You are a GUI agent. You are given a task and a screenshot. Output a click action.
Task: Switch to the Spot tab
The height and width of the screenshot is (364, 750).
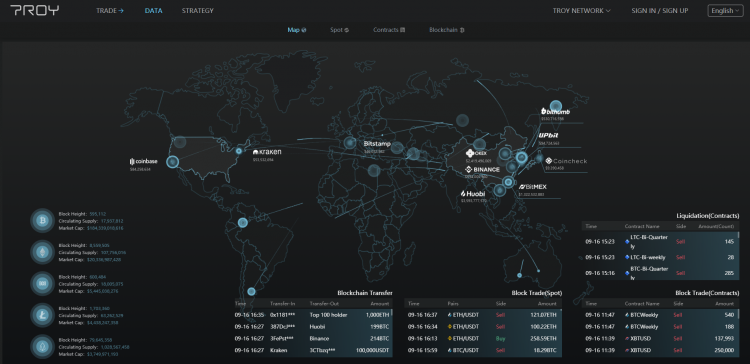[339, 30]
